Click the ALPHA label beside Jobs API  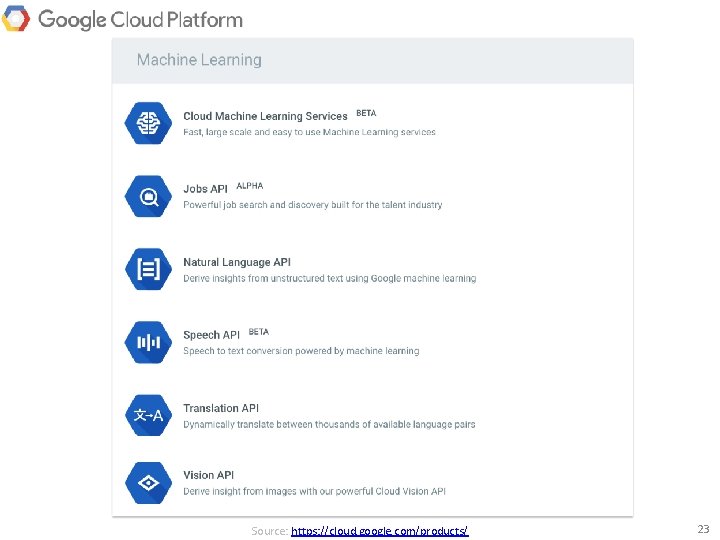[250, 186]
